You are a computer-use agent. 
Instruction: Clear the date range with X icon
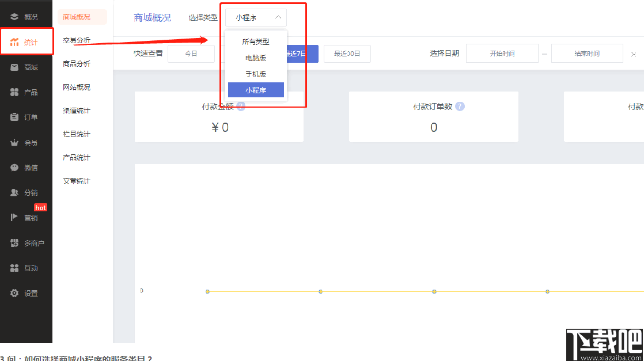click(x=634, y=54)
